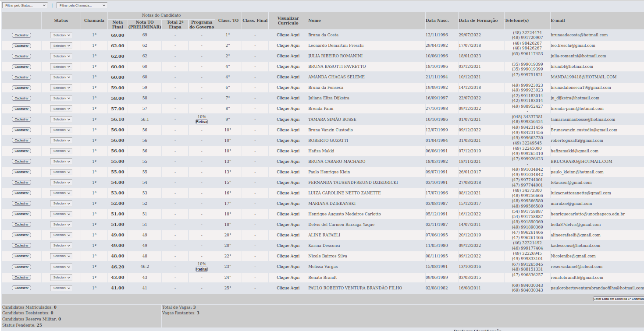Select status dropdown for Renato Brandt
The width and height of the screenshot is (644, 331).
click(61, 278)
